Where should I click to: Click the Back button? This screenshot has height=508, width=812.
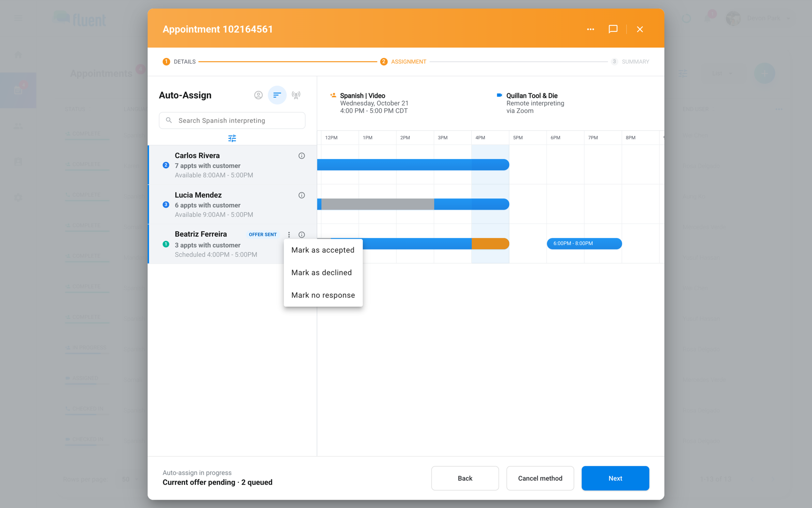[465, 478]
